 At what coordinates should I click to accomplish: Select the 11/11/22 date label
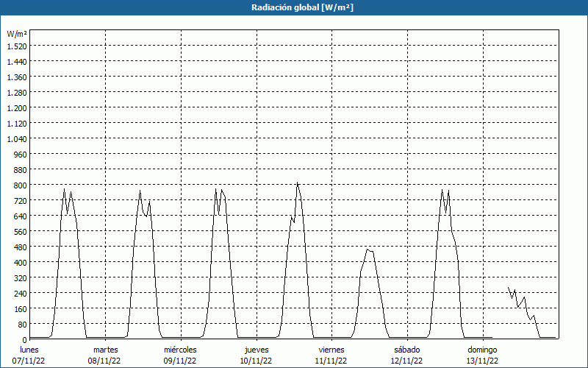tap(331, 361)
